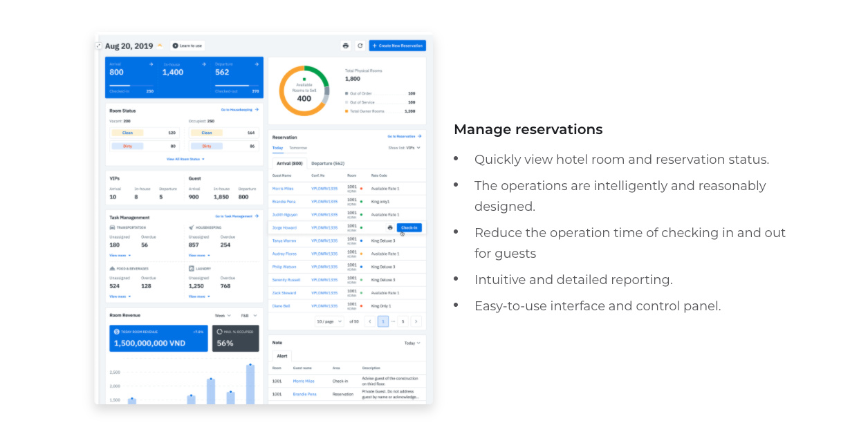Go to the next page arrow in pagination
This screenshot has height=434, width=868.
[x=416, y=321]
